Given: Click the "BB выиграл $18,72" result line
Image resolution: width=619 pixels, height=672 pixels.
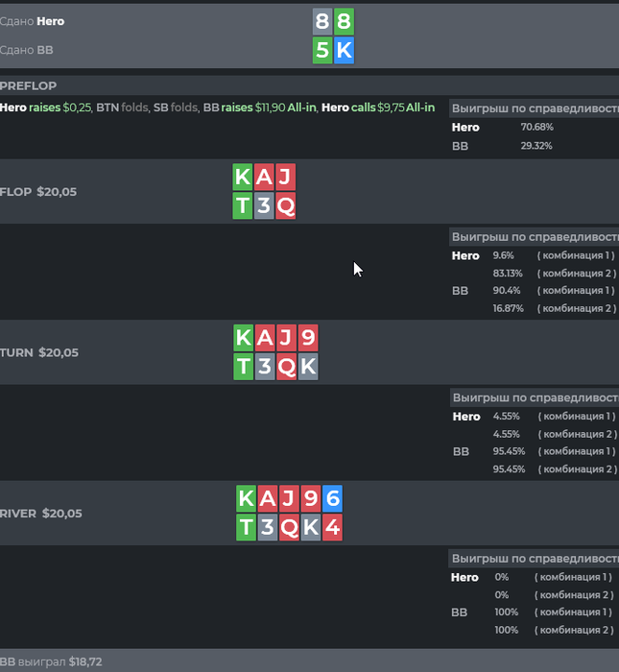Looking at the screenshot, I should 51,662.
